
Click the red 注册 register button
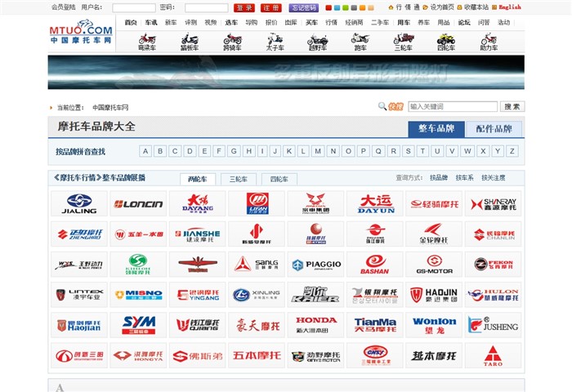[x=271, y=7]
